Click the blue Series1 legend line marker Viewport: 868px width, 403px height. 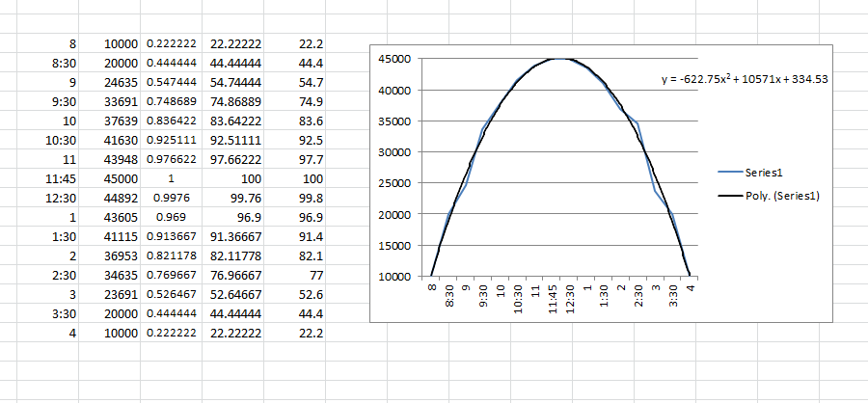point(730,173)
